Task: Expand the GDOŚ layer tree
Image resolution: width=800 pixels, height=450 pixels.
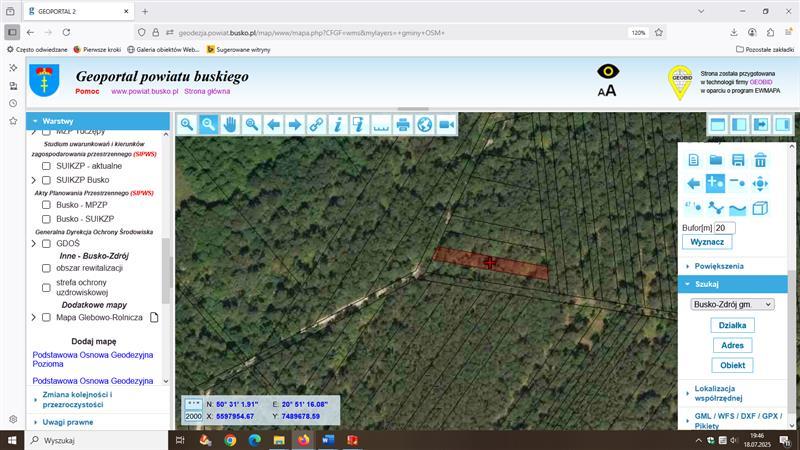Action: click(34, 243)
